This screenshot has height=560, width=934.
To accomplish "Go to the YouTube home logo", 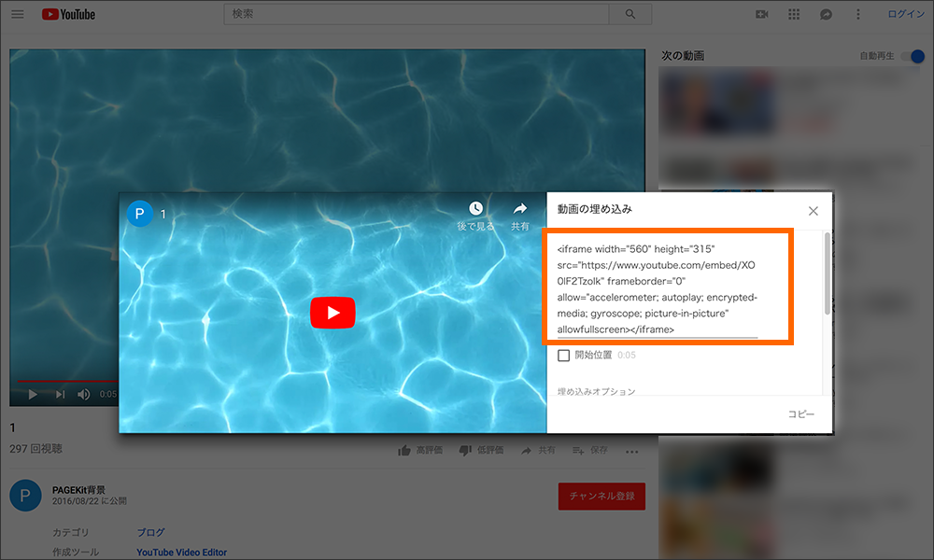I will (68, 14).
